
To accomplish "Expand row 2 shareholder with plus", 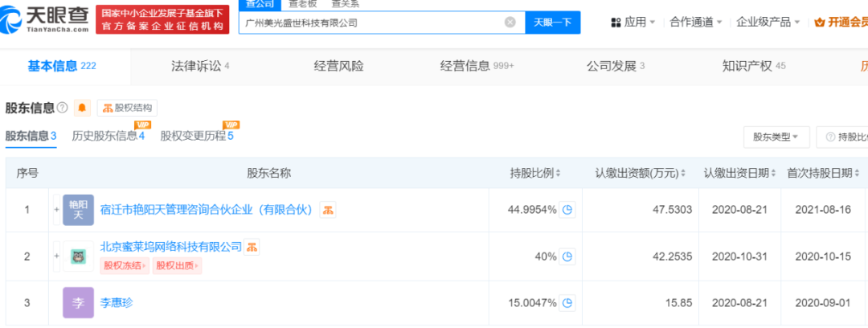I will tap(56, 256).
